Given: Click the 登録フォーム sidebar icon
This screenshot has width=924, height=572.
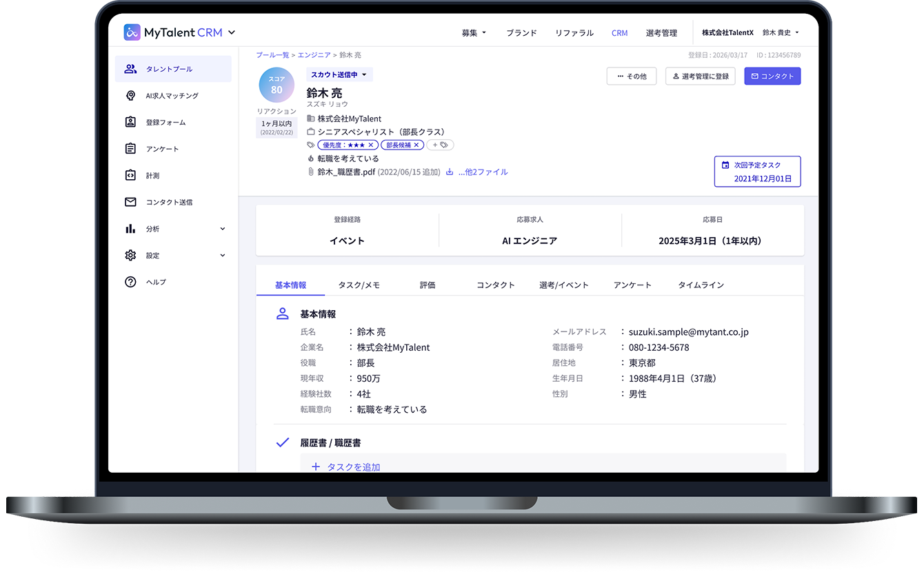Looking at the screenshot, I should [130, 122].
